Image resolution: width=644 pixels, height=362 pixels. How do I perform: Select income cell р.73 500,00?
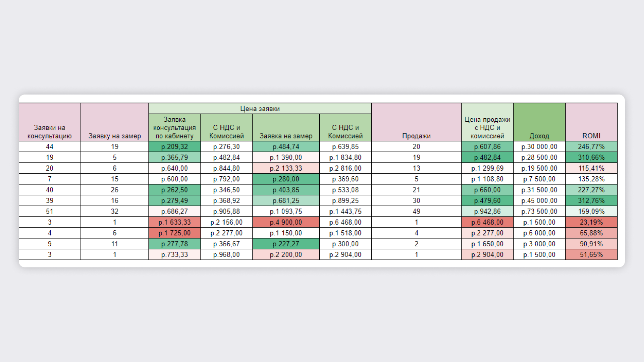coord(539,212)
